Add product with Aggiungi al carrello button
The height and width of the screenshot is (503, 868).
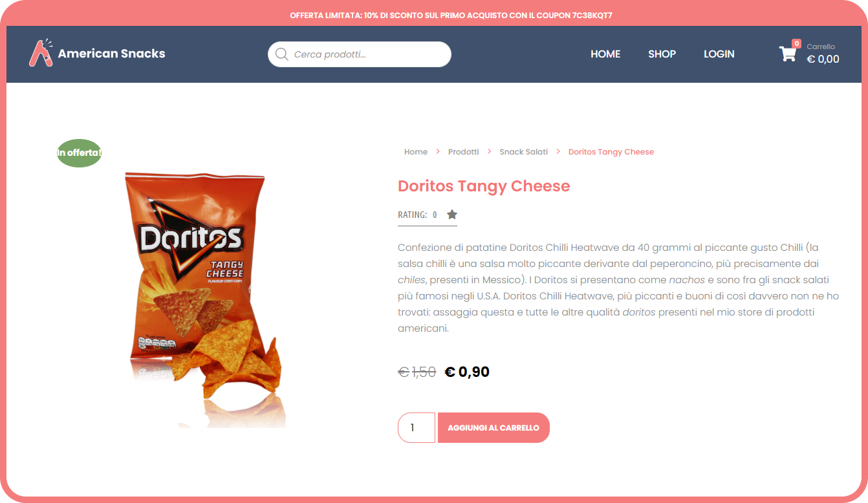494,428
